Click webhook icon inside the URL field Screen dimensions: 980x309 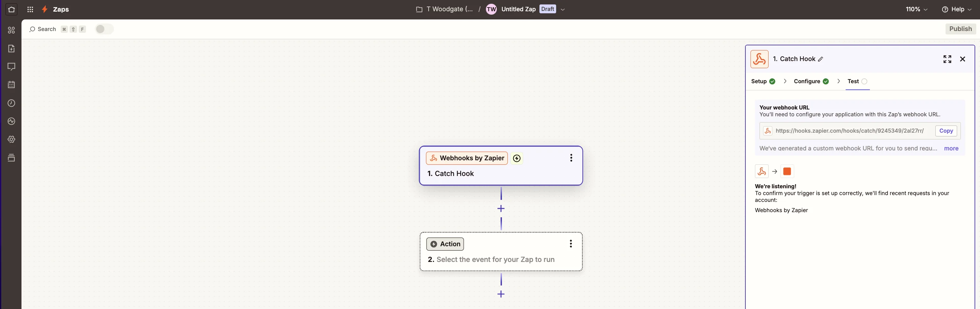coord(768,131)
